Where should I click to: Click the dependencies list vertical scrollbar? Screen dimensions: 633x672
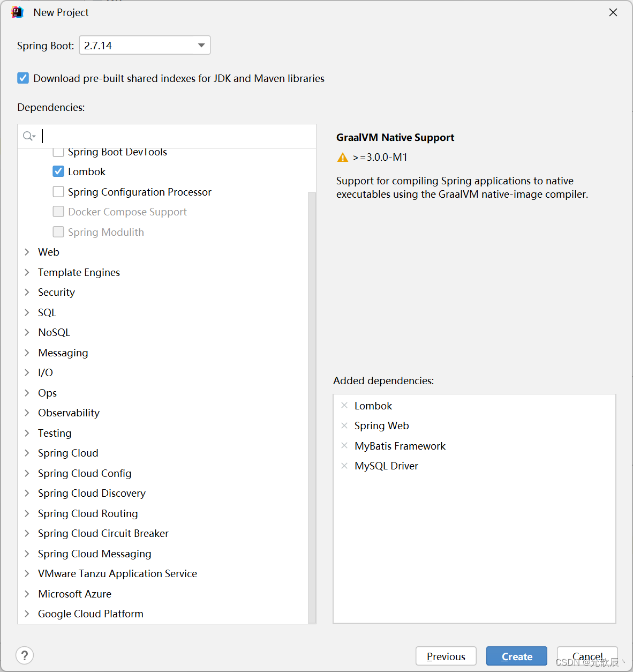coord(312,407)
